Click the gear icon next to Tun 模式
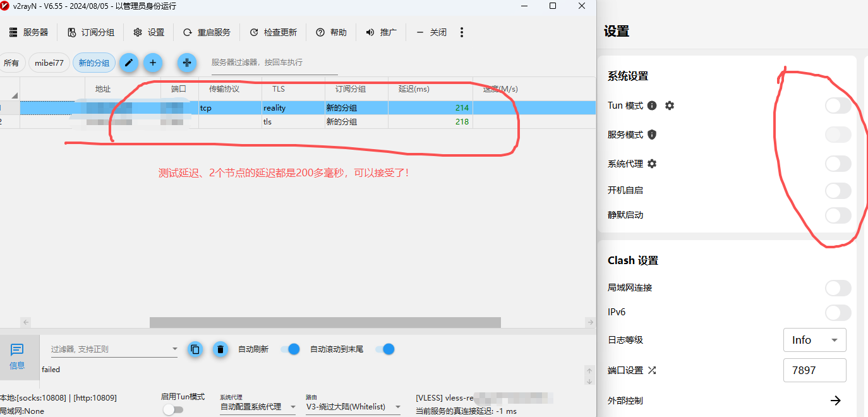The height and width of the screenshot is (417, 868). point(670,106)
